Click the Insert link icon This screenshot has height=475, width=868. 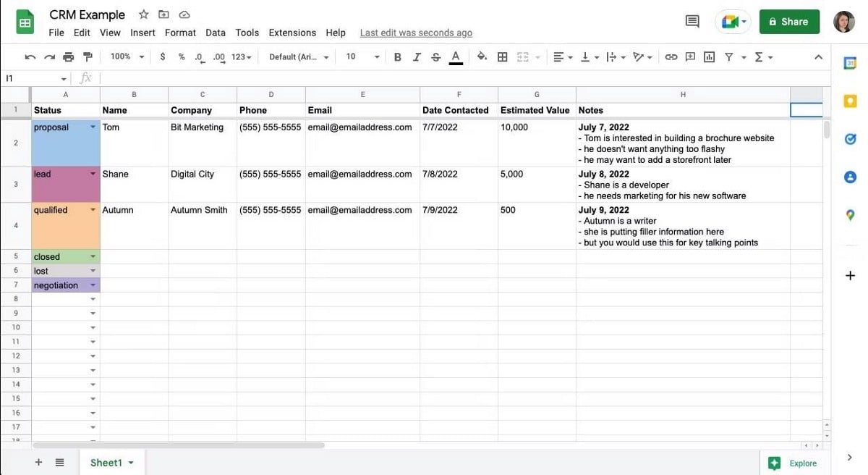tap(671, 56)
